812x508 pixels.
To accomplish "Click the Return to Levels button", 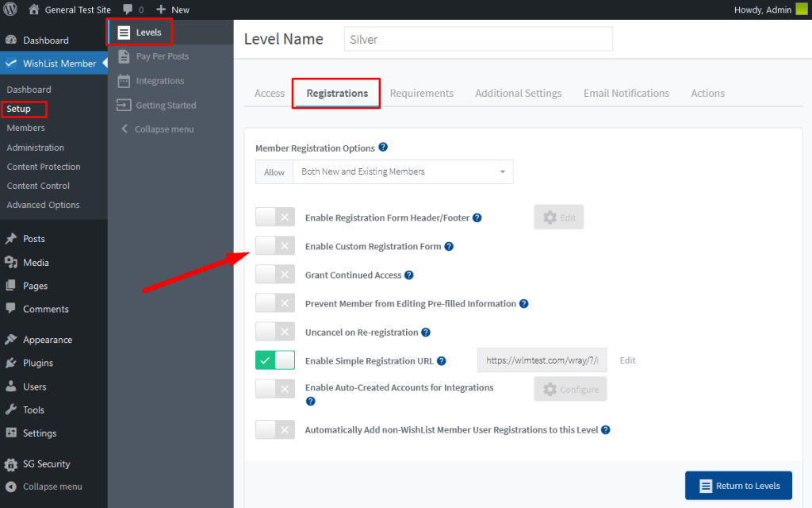I will 738,486.
